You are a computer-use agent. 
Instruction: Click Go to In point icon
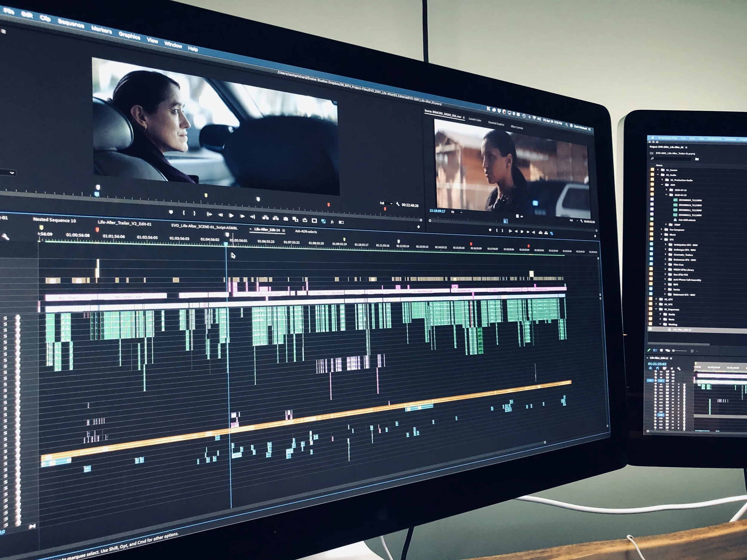209,214
